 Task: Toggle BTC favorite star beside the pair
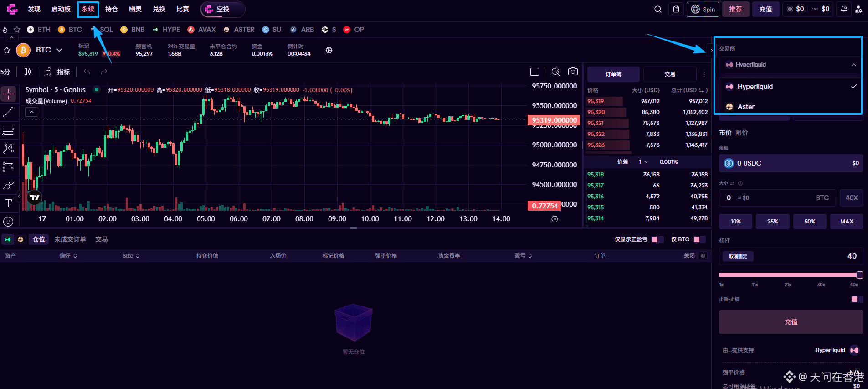(7, 50)
